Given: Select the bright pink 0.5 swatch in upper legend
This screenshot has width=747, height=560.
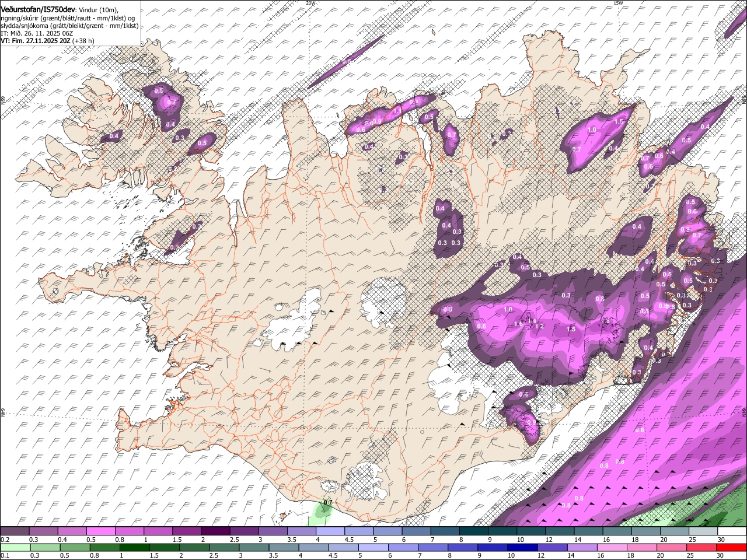Looking at the screenshot, I should [x=100, y=531].
